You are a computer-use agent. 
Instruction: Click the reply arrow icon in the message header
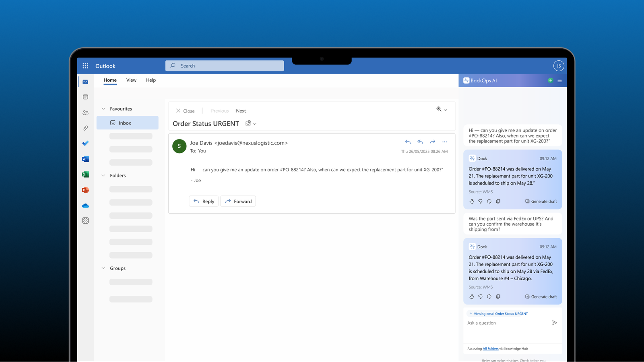(408, 142)
